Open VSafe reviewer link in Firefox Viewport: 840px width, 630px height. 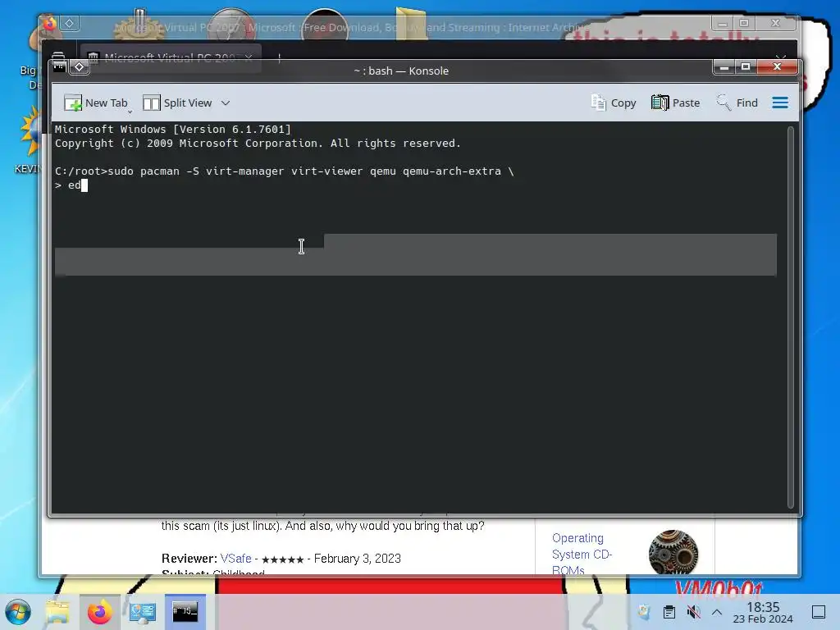tap(235, 558)
